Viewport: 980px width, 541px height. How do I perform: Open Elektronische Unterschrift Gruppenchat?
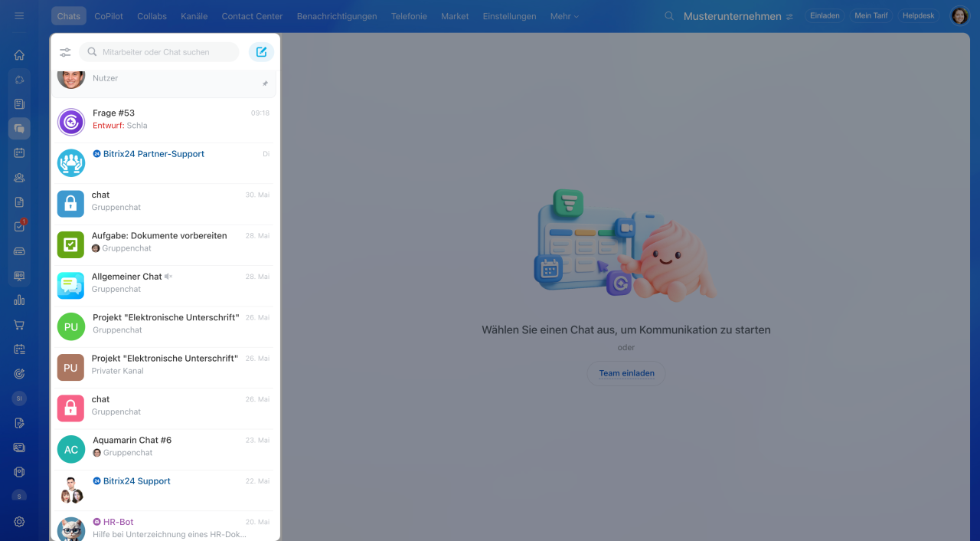[165, 326]
